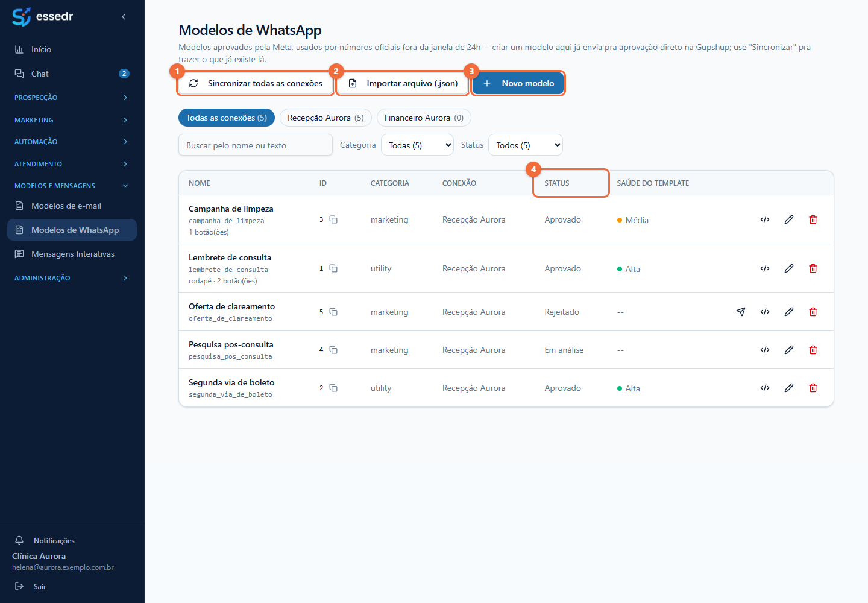Resubmit Oferta de clareamento with send icon
The image size is (868, 603).
click(741, 312)
